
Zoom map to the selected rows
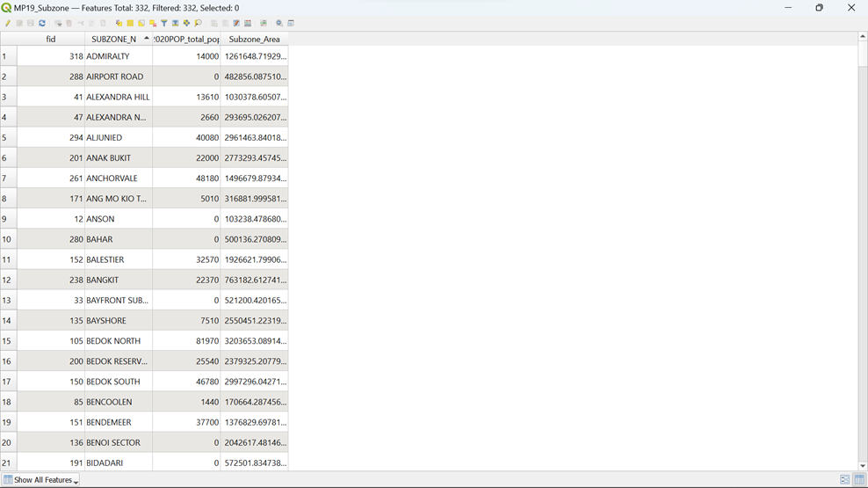tap(198, 24)
